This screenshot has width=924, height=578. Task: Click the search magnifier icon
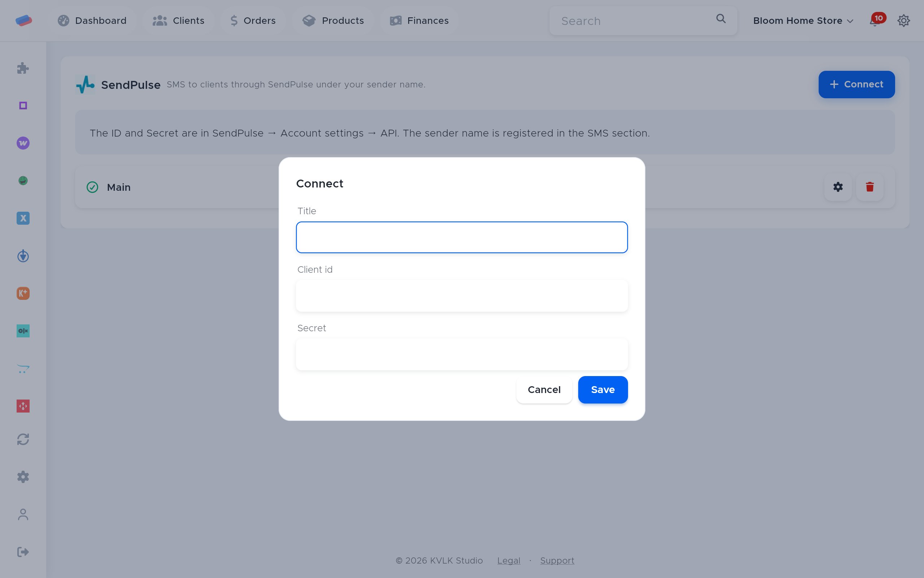coord(720,19)
